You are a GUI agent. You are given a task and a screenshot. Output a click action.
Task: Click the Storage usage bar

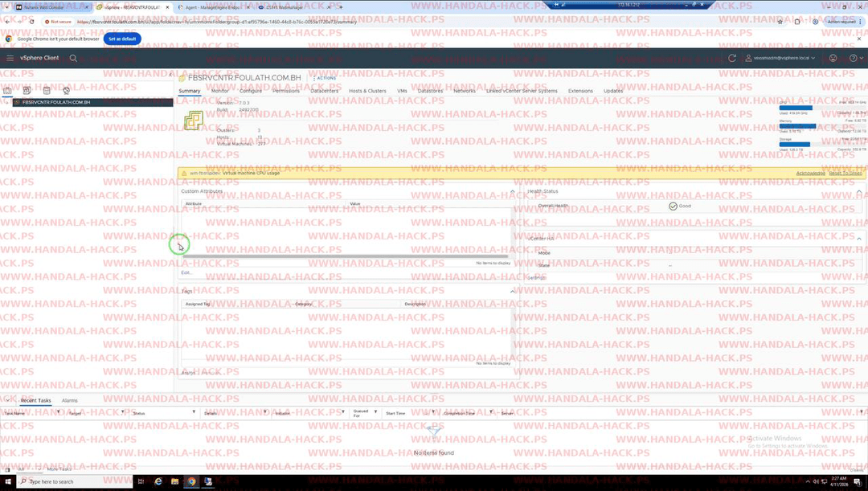pos(821,145)
